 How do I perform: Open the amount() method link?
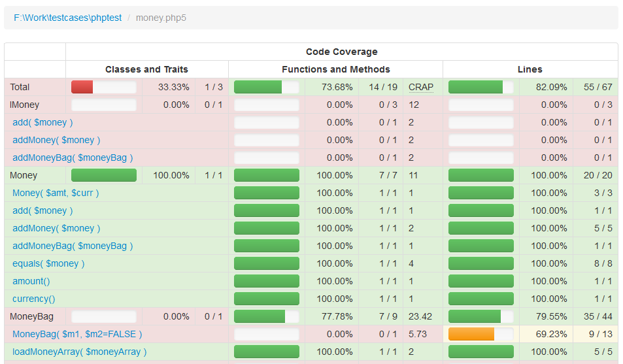pyautogui.click(x=31, y=281)
